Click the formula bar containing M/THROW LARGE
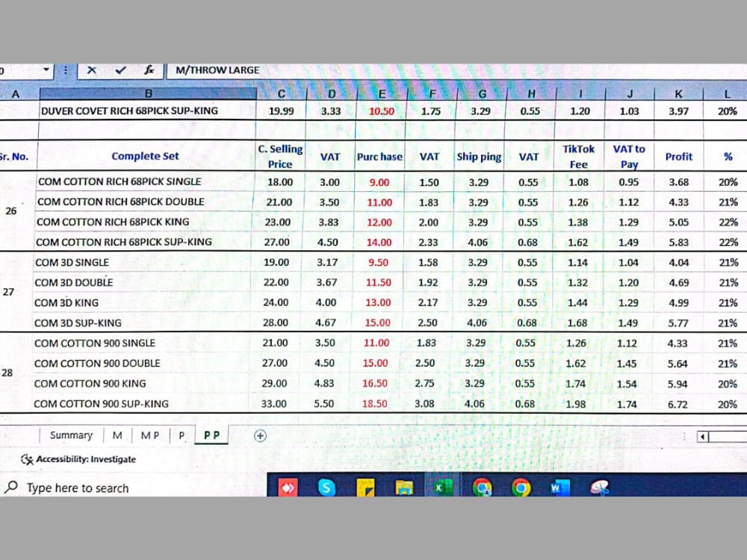 coord(456,70)
